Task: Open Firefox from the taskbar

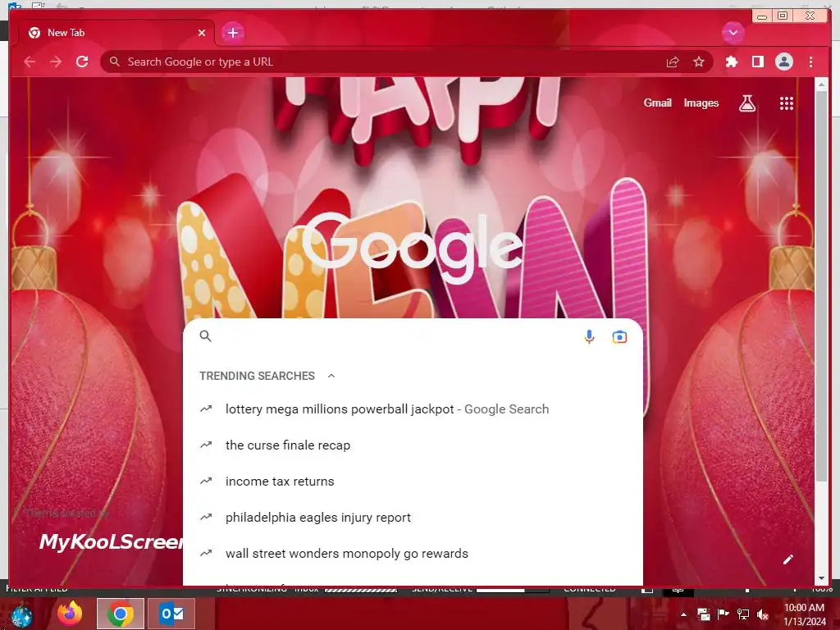Action: [71, 614]
